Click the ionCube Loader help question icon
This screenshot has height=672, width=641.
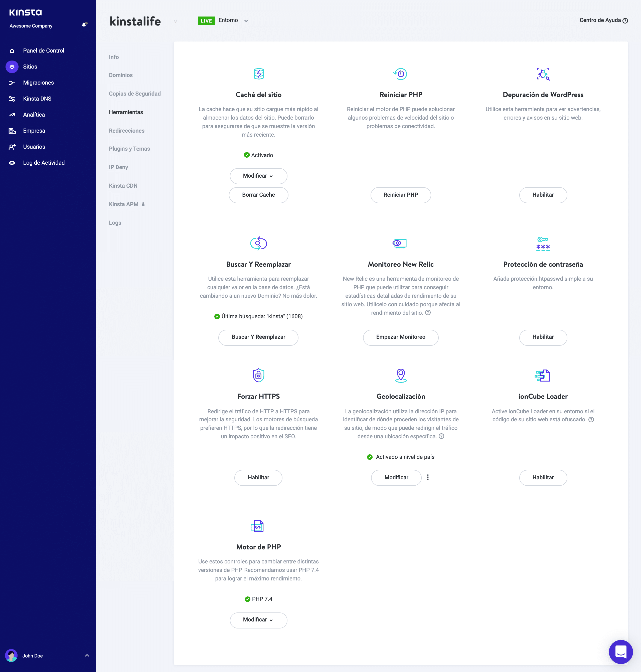591,420
